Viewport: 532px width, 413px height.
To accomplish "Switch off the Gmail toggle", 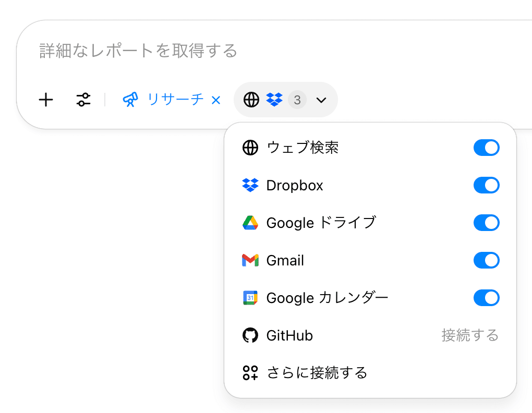I will click(x=486, y=260).
